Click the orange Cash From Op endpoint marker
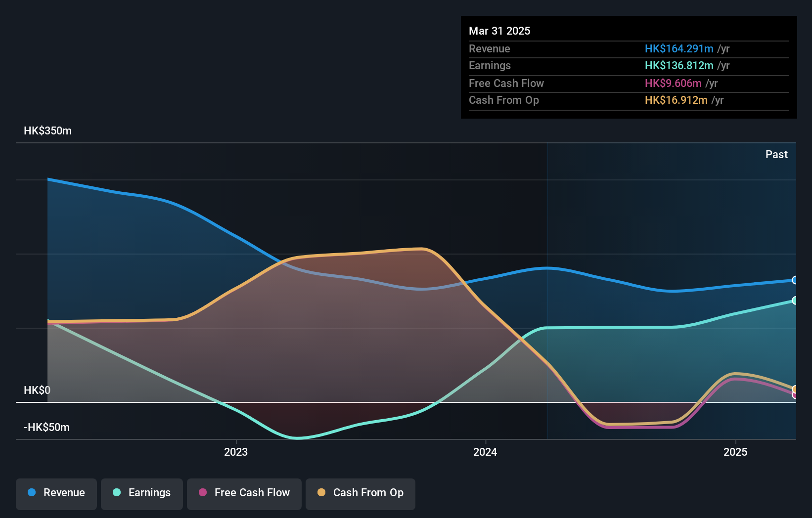This screenshot has height=518, width=812. coord(795,389)
